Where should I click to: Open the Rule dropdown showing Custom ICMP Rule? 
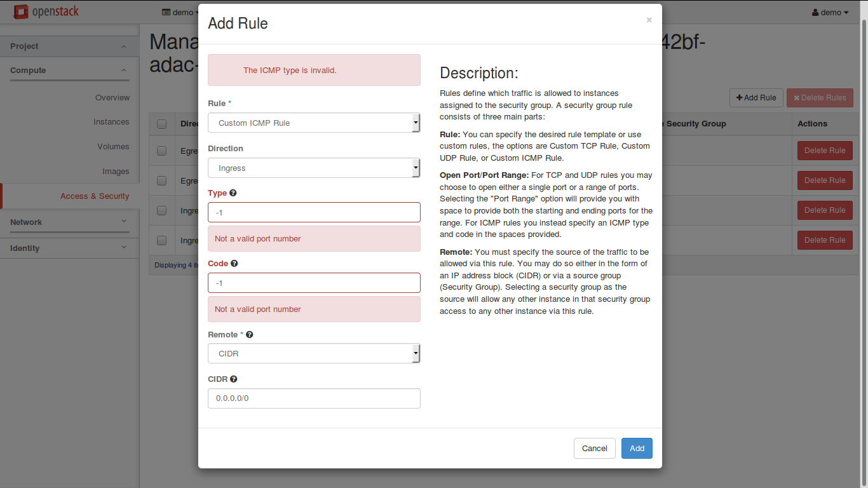[x=314, y=123]
